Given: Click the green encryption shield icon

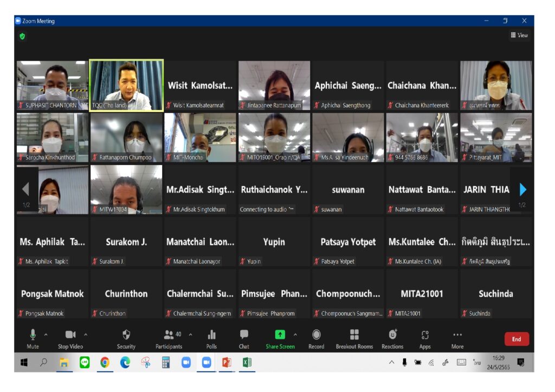Looking at the screenshot, I should tap(22, 36).
